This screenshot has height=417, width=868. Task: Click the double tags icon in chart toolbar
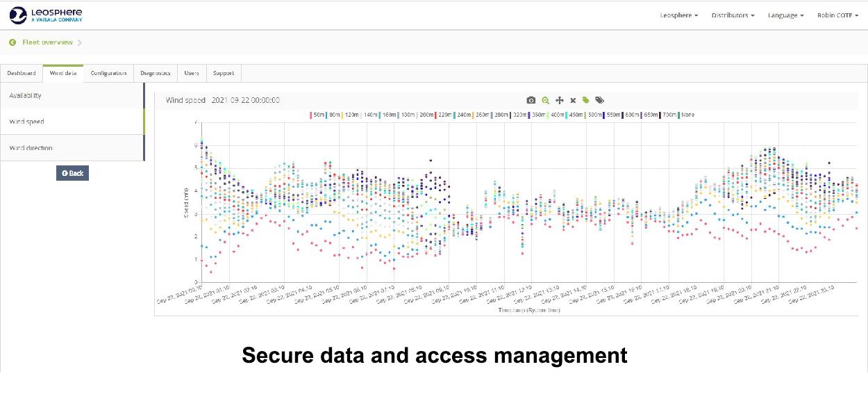click(x=600, y=100)
